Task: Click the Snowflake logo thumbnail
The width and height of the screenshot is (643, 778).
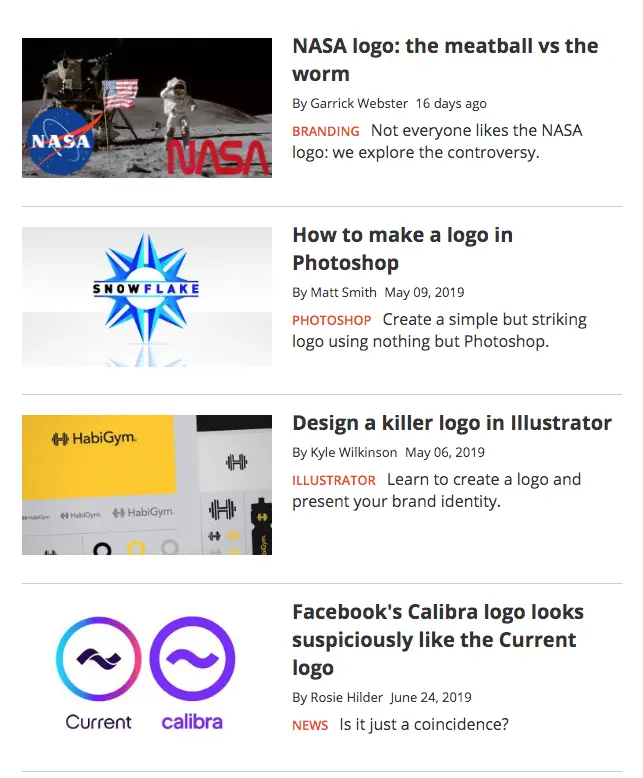Action: (x=147, y=297)
